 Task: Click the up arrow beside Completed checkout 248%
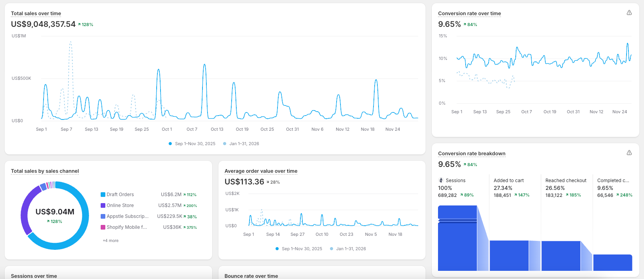tap(618, 195)
